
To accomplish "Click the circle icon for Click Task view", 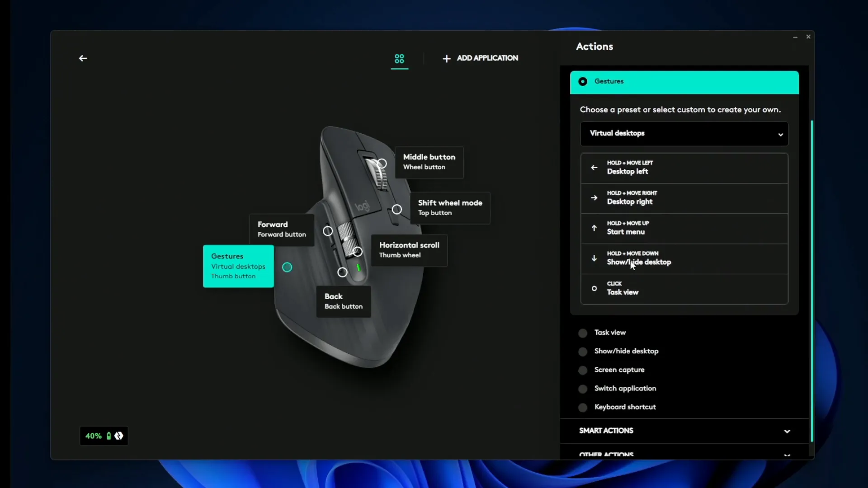I will point(594,288).
